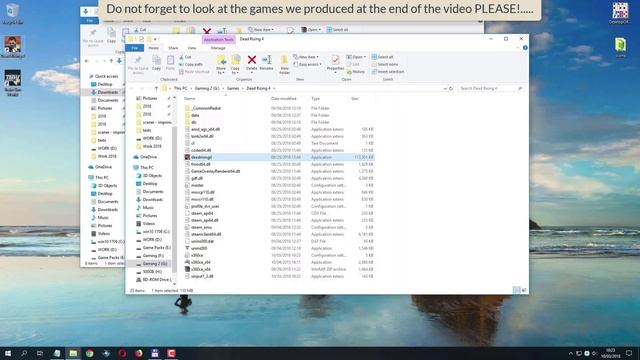Viewport: 640px width, 360px height.
Task: Select 3D Objects in the front navigation pane
Action: click(x=152, y=176)
